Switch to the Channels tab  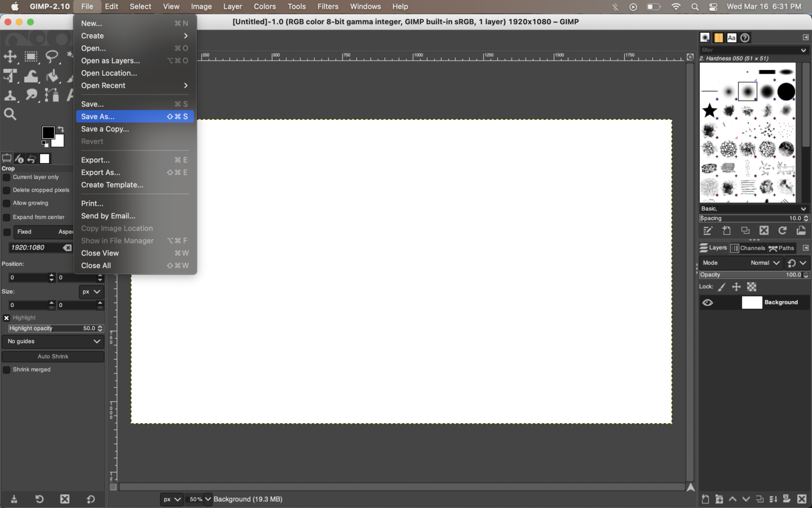[x=748, y=248]
